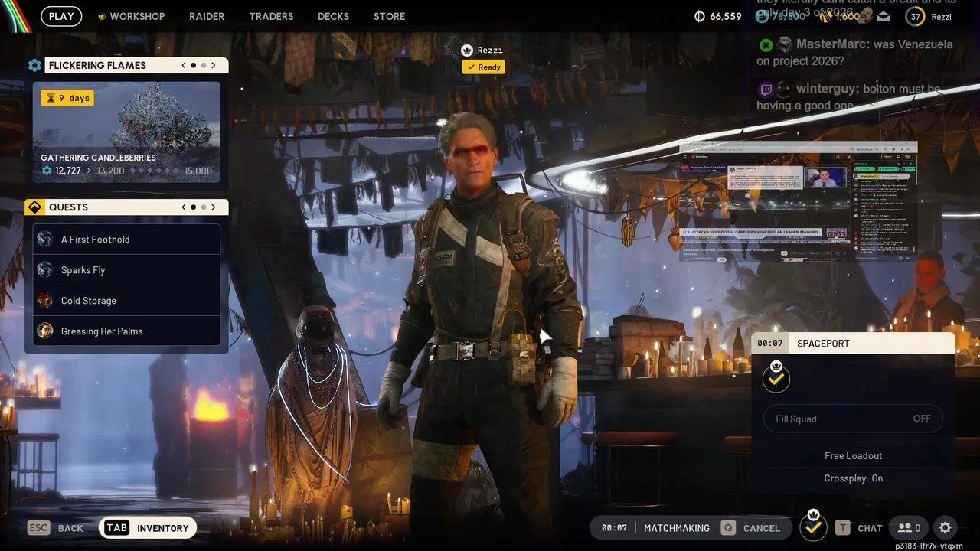980x551 pixels.
Task: Click the orange dot beside WORKSHOP
Action: [102, 16]
